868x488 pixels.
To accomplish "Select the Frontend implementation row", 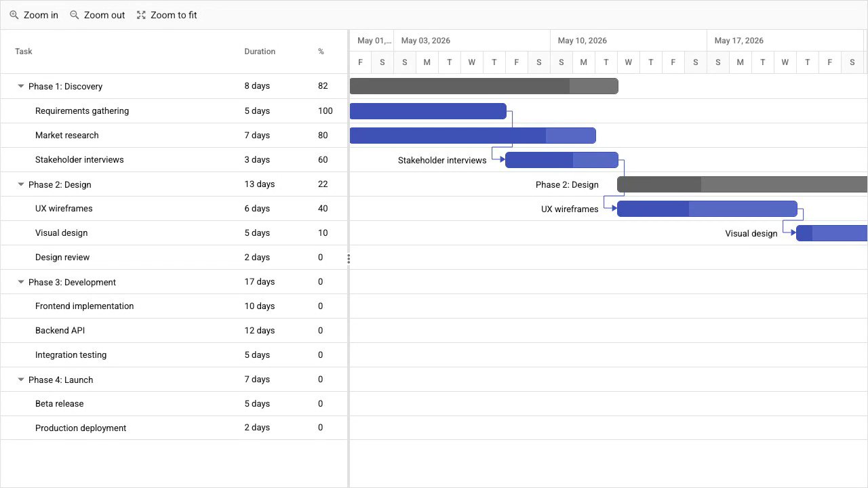I will pyautogui.click(x=174, y=306).
